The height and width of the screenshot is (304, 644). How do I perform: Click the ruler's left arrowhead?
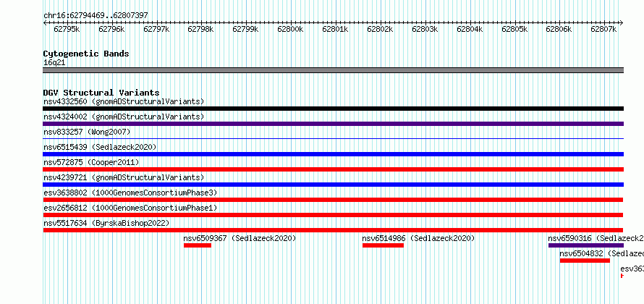point(45,22)
